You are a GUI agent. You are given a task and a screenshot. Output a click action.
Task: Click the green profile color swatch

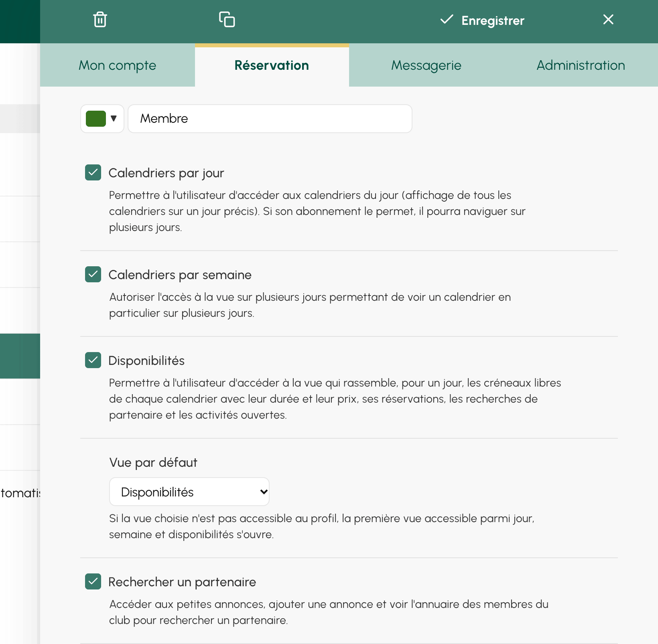(x=96, y=119)
